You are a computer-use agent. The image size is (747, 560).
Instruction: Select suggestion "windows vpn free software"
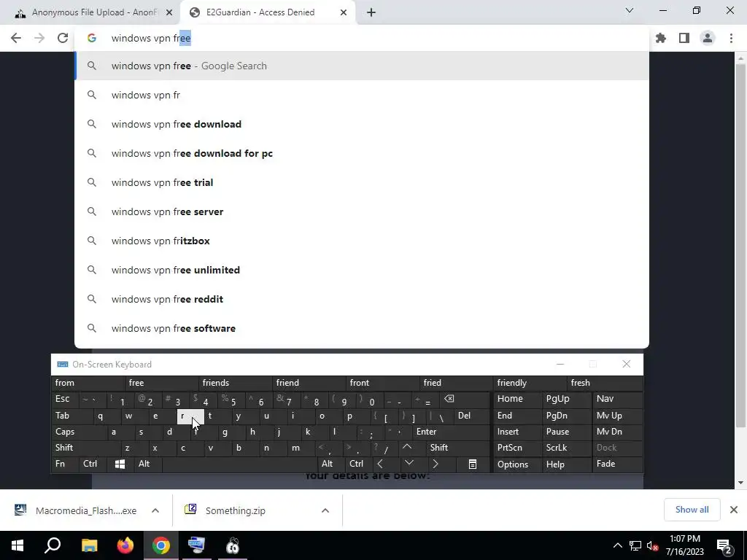point(362,328)
